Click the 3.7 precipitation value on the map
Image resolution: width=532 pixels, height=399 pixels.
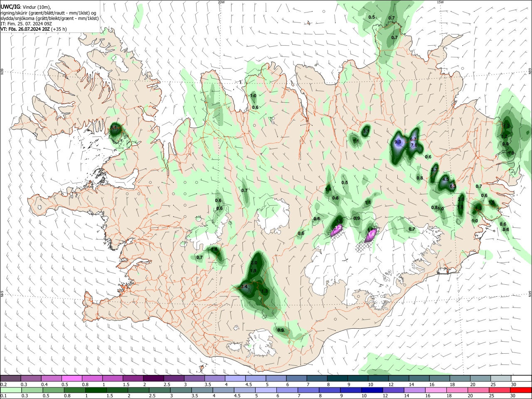tap(435, 170)
